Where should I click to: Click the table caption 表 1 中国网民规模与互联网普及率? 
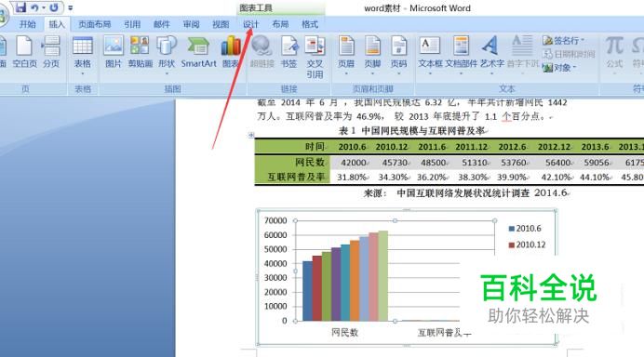point(412,131)
